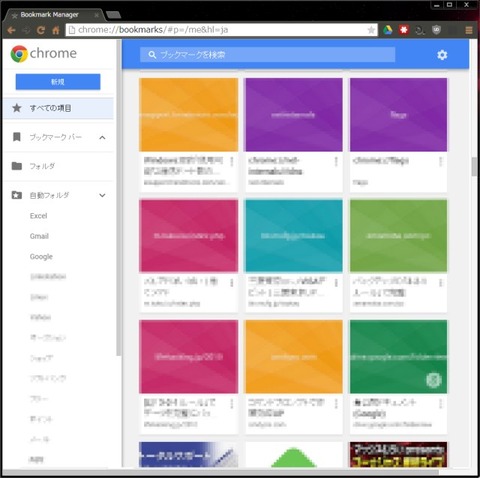The width and height of the screenshot is (480, 478).
Task: Click the red star extension icon
Action: pos(404,30)
